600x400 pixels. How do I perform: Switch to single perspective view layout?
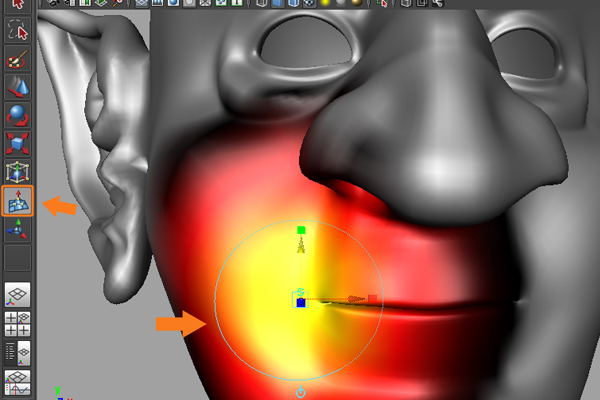[18, 295]
